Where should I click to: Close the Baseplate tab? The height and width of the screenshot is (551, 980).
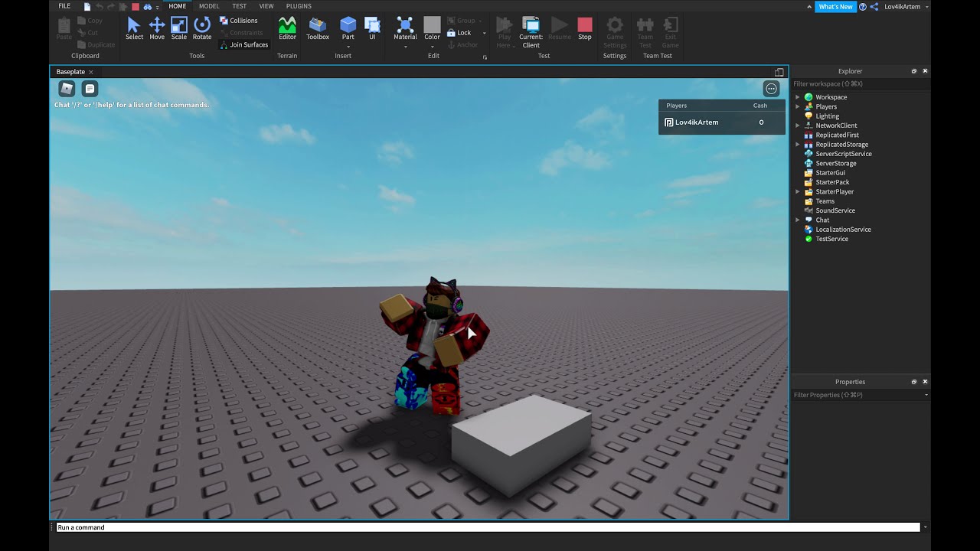click(x=90, y=72)
